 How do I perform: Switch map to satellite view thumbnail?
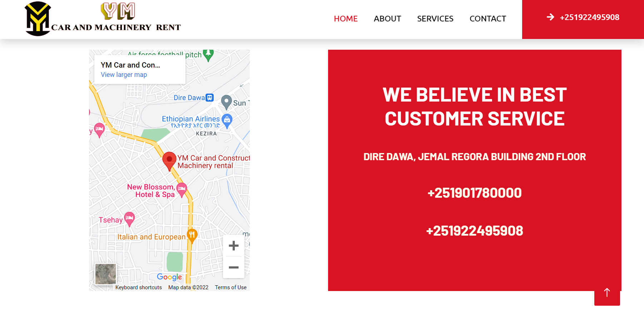point(105,274)
